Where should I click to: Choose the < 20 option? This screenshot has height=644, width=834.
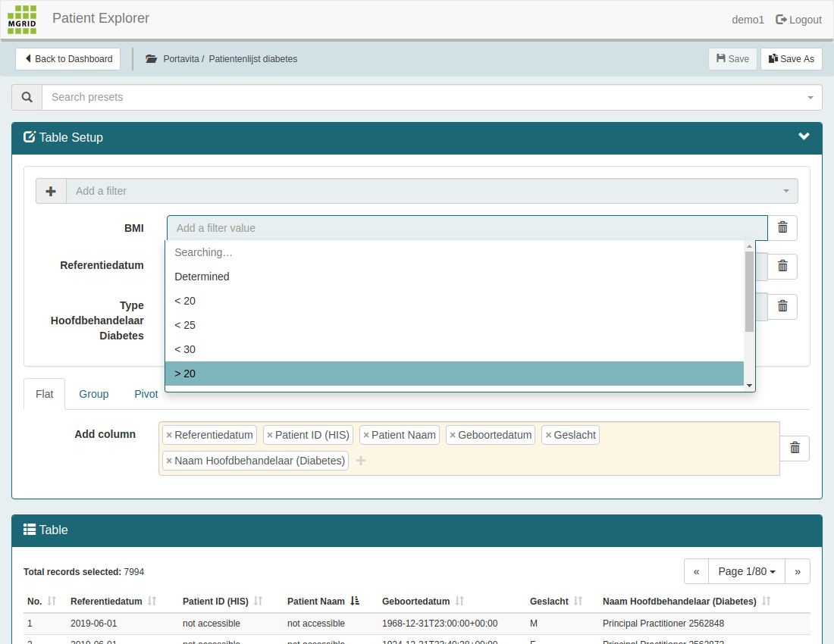pyautogui.click(x=454, y=301)
